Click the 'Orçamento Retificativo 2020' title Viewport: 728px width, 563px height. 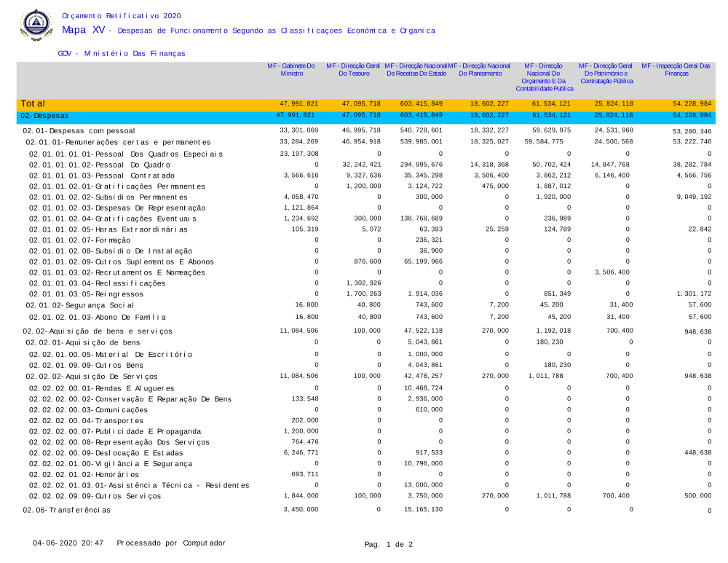pyautogui.click(x=122, y=15)
